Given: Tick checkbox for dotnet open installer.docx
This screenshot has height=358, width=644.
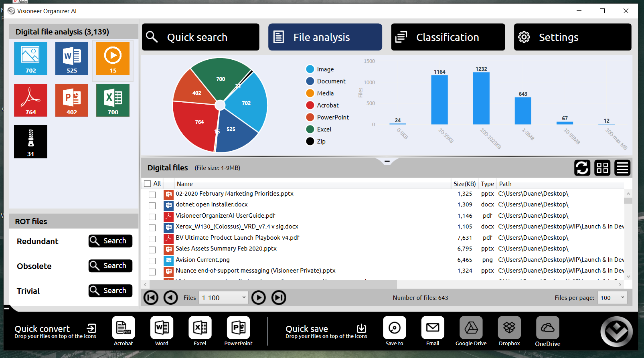Looking at the screenshot, I should pos(152,206).
